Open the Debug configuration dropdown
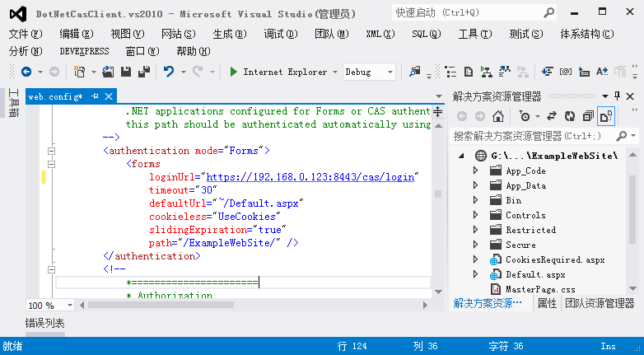The width and height of the screenshot is (644, 355). pyautogui.click(x=370, y=72)
